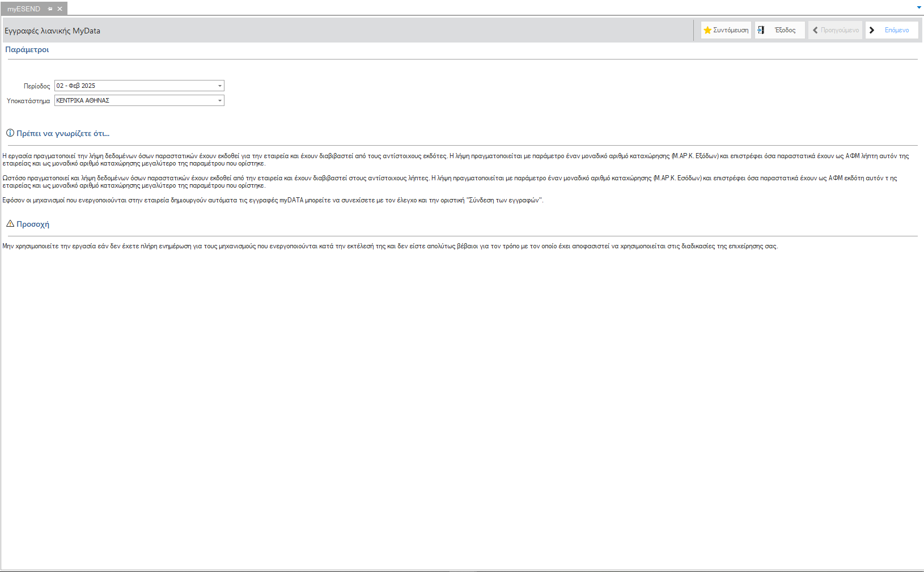This screenshot has height=572, width=924.
Task: Click the pin icon on the myESEND tab
Action: pos(50,9)
